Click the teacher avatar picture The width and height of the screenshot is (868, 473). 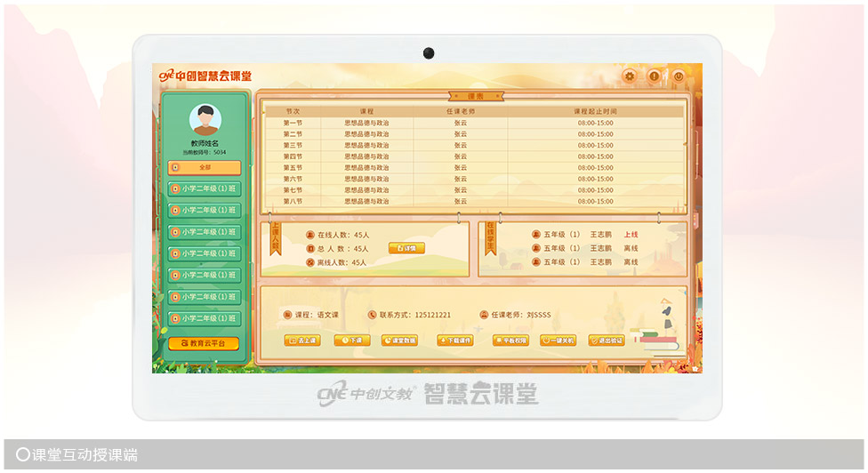click(205, 120)
